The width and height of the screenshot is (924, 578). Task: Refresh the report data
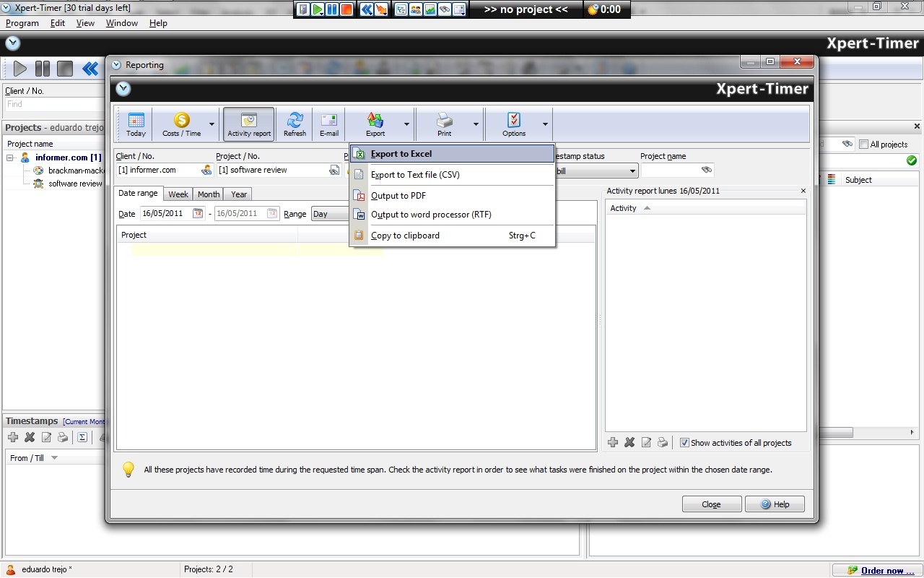point(295,124)
